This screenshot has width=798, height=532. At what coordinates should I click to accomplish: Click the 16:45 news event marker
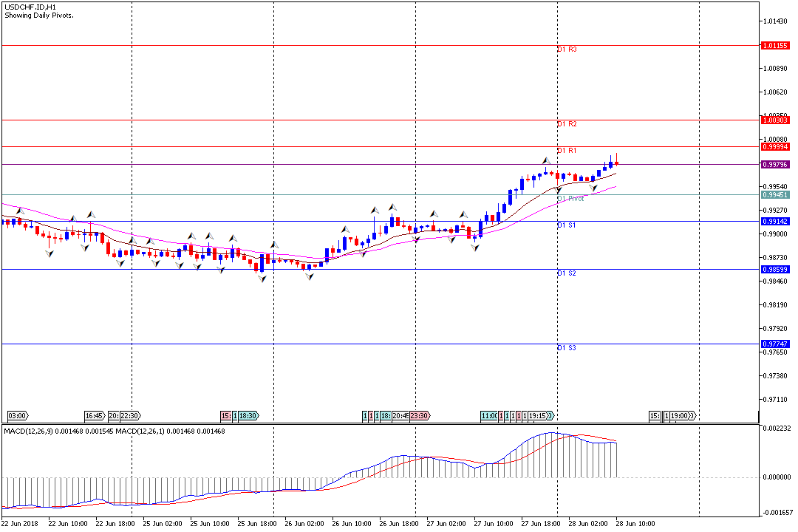click(95, 416)
